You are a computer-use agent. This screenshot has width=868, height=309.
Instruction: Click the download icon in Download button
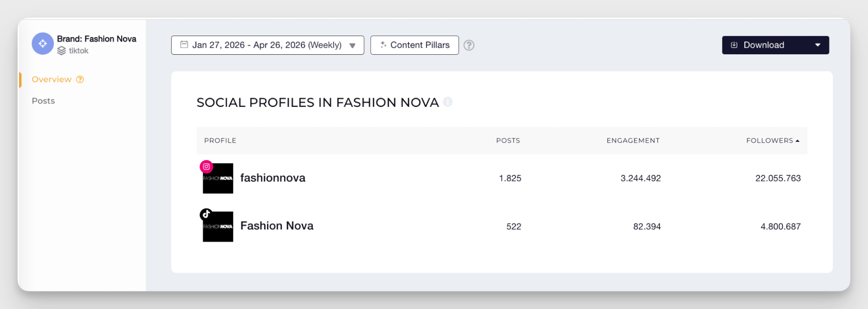pos(734,45)
